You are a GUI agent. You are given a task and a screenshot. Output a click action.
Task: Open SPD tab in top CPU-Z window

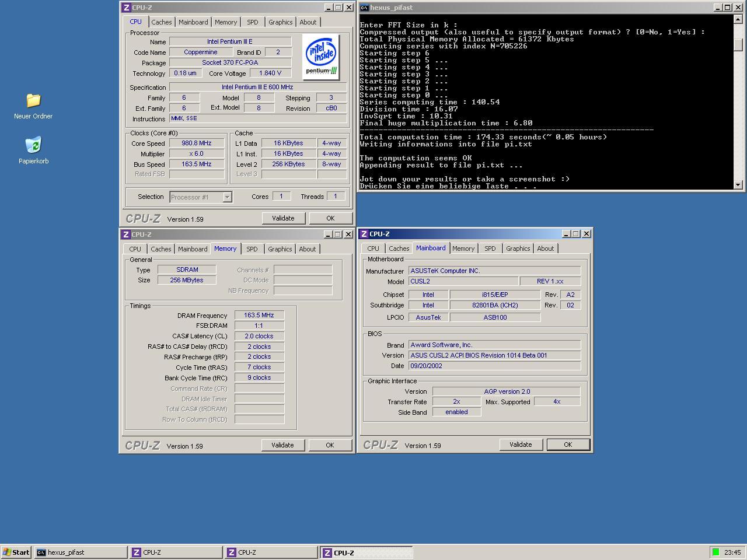coord(253,22)
